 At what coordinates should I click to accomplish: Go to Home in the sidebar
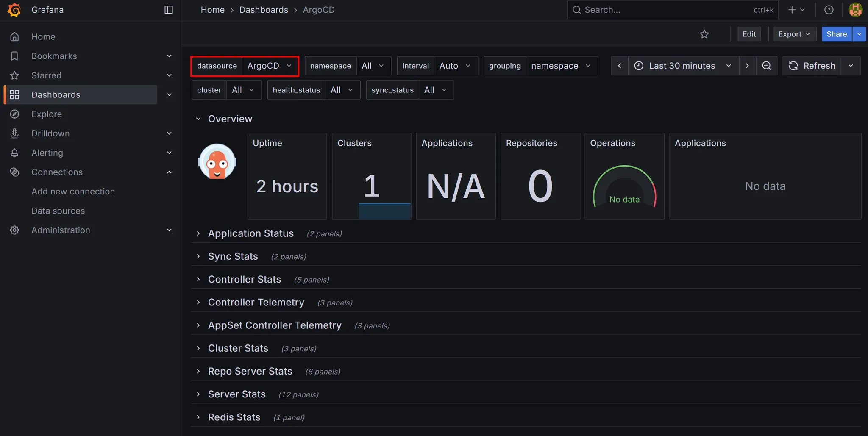coord(43,37)
